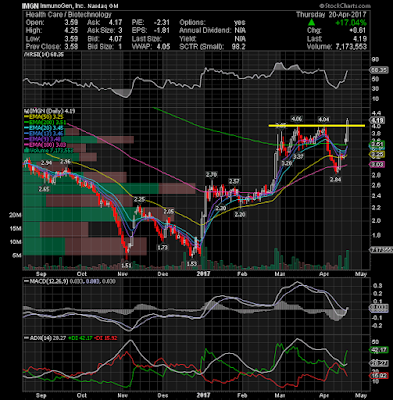The image size is (393, 400).
Task: Click the 2.70 January high price label
Action: (x=212, y=174)
